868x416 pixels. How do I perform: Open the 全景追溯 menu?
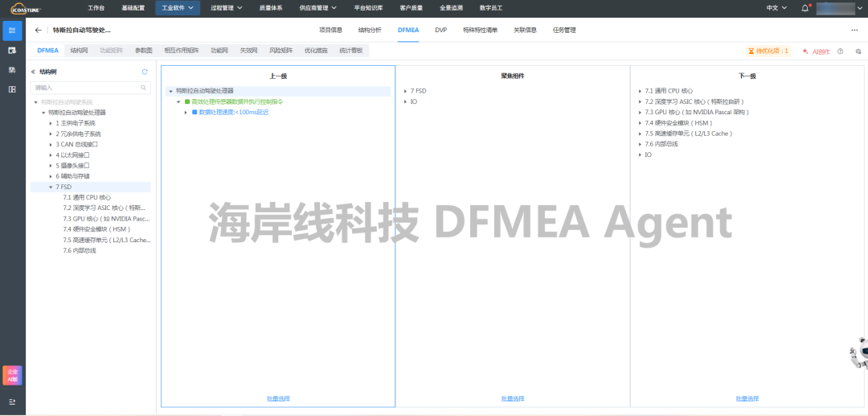[451, 8]
